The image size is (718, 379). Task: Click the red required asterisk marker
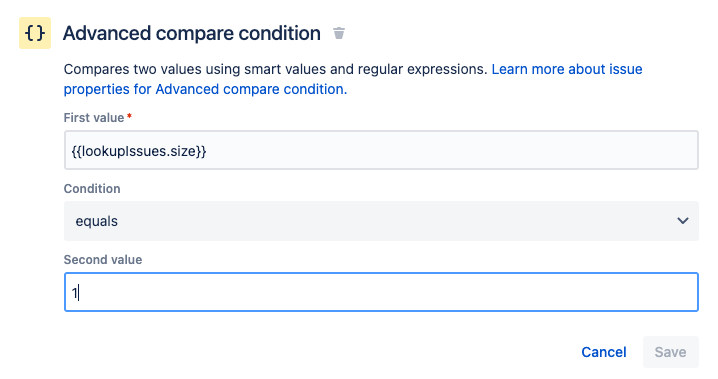point(130,116)
